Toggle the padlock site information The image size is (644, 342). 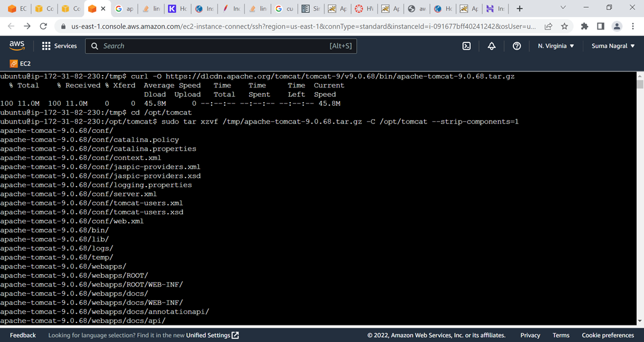63,27
